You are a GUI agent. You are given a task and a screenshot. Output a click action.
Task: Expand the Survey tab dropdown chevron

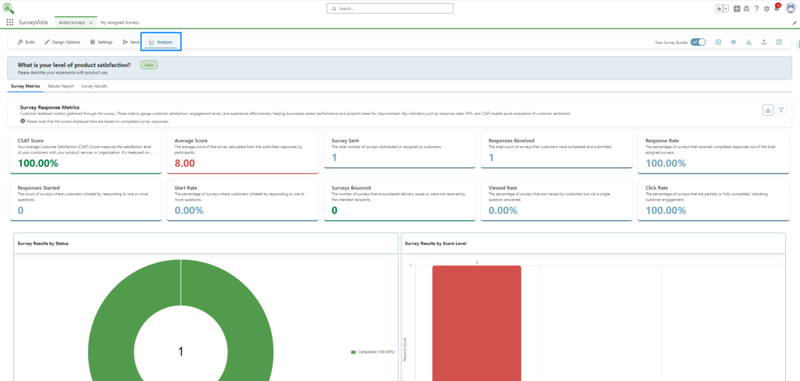pyautogui.click(x=91, y=23)
